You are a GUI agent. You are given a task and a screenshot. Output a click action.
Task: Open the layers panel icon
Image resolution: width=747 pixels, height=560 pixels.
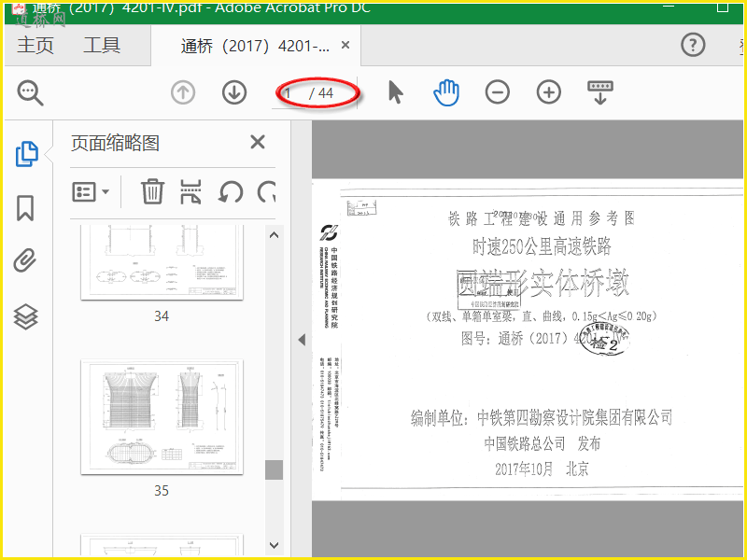(x=25, y=316)
